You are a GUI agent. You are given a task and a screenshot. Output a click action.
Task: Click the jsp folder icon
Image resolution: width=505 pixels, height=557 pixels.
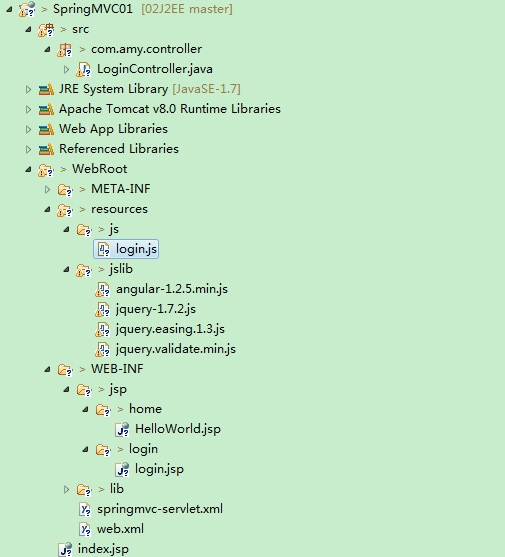84,390
